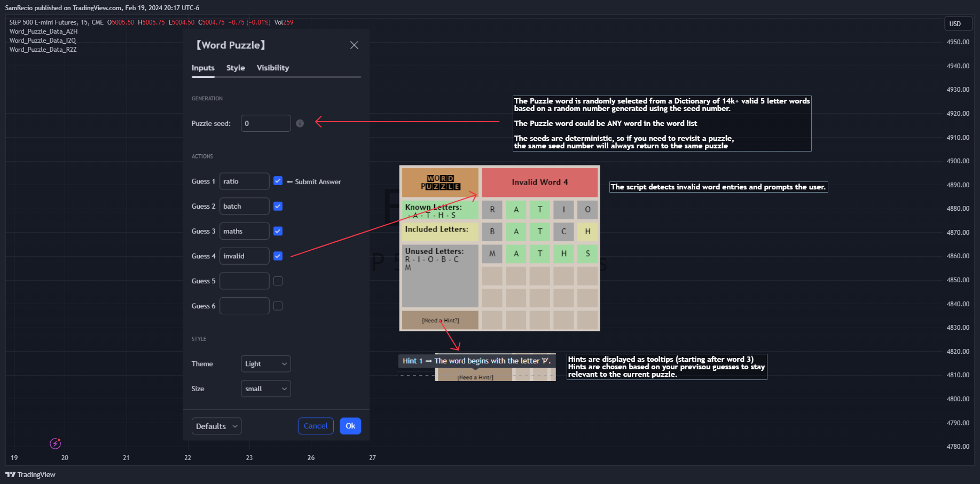Click letter tile S in third guess row

pyautogui.click(x=587, y=254)
